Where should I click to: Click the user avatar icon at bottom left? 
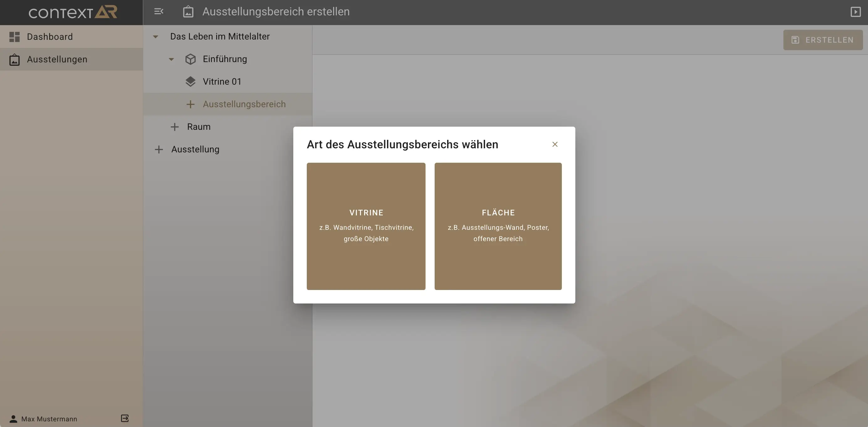[x=13, y=419]
